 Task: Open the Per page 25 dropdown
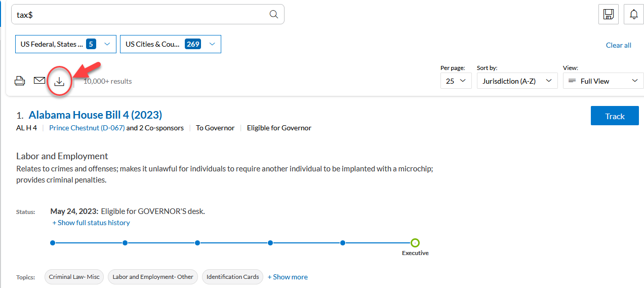tap(456, 81)
